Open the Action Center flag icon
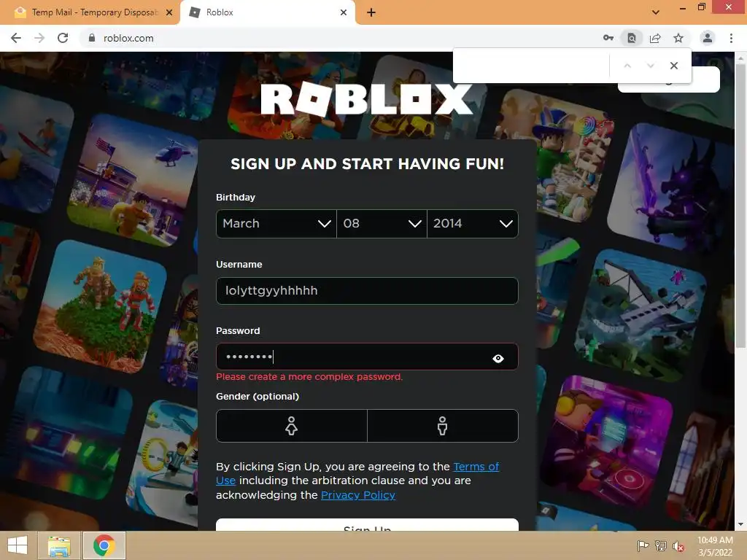The width and height of the screenshot is (747, 560). pyautogui.click(x=643, y=546)
